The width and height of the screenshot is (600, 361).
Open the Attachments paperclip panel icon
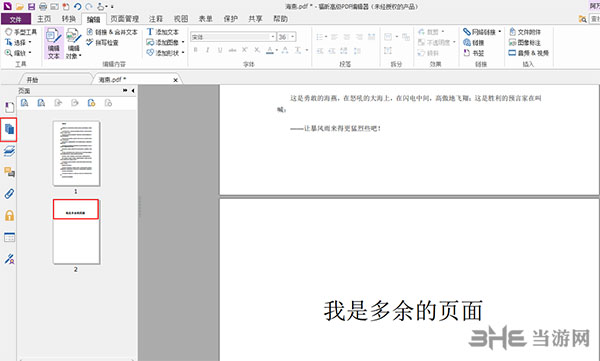point(9,194)
